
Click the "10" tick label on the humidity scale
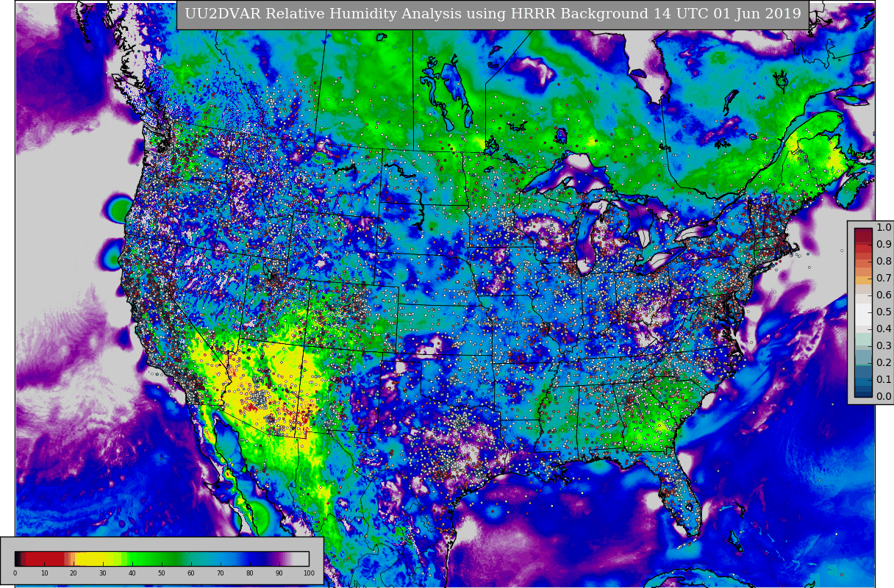pos(44,573)
